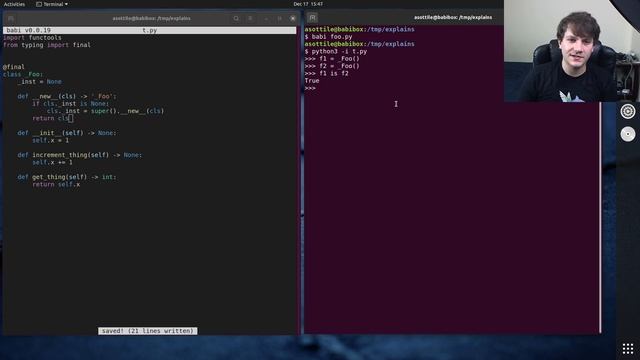This screenshot has height=360, width=640.
Task: Click 'if cls._inst is None:' line
Action: [x=71, y=104]
